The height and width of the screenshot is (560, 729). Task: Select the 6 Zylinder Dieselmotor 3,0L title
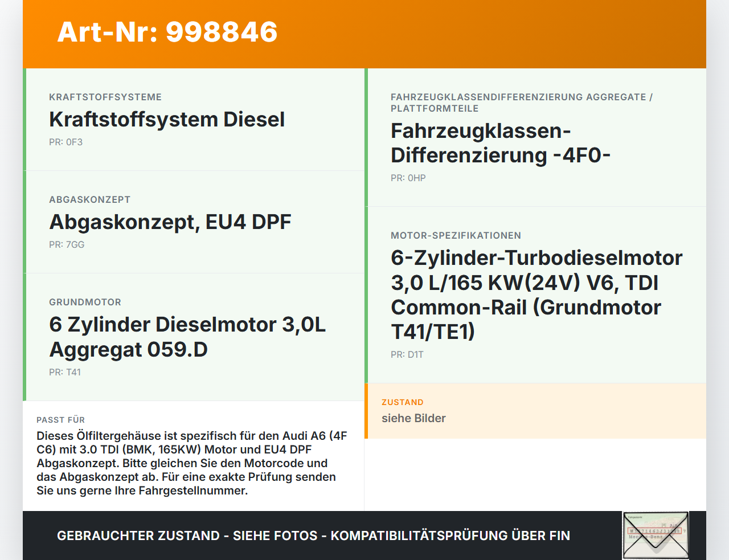(x=187, y=337)
